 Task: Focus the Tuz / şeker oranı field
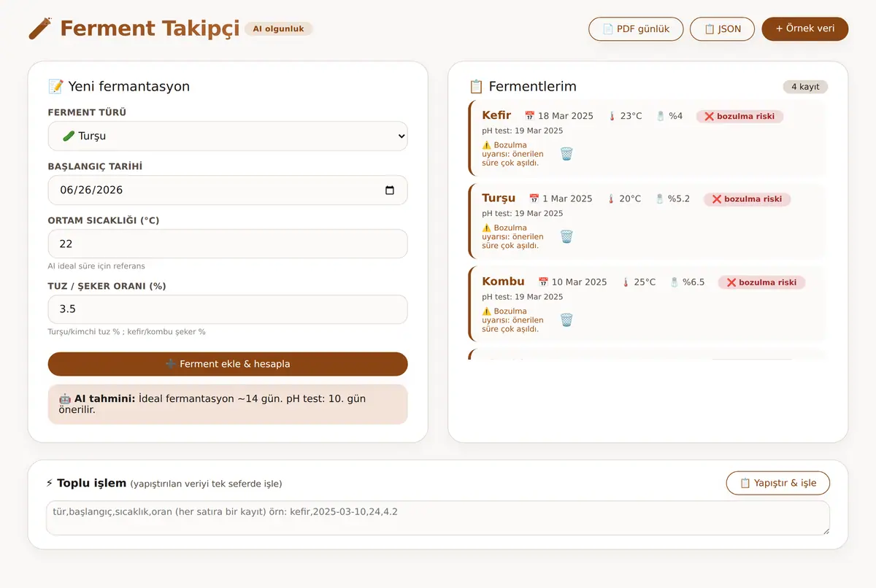[x=228, y=309]
